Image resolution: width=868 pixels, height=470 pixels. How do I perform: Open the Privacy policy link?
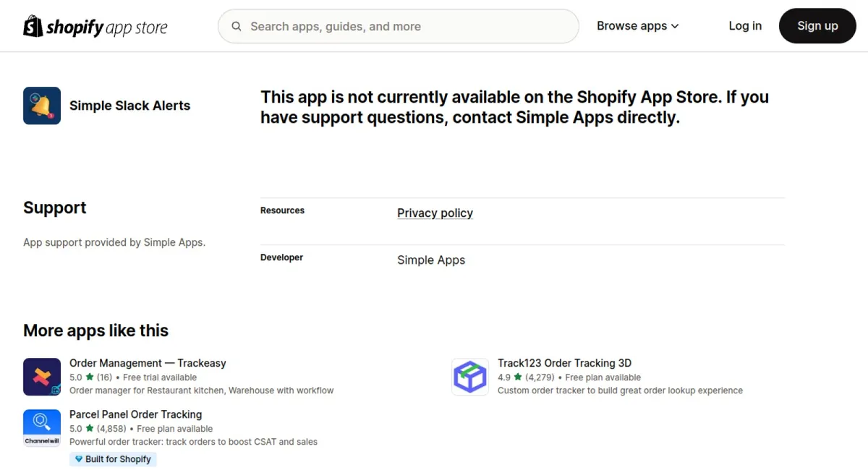click(x=435, y=213)
